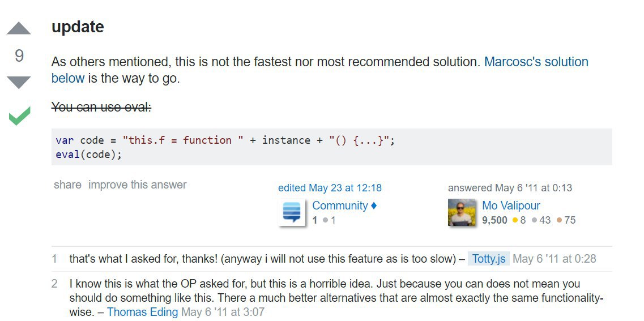The width and height of the screenshot is (644, 321).
Task: Click inside the eval code block
Action: [331, 147]
